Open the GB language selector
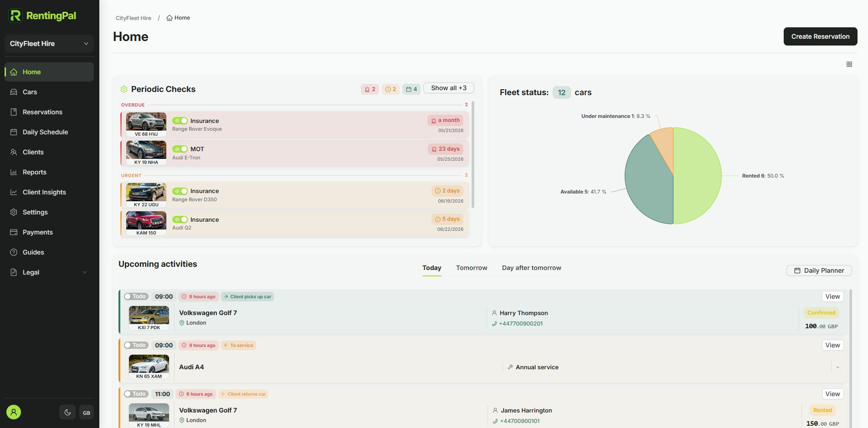Image resolution: width=868 pixels, height=428 pixels. [87, 413]
